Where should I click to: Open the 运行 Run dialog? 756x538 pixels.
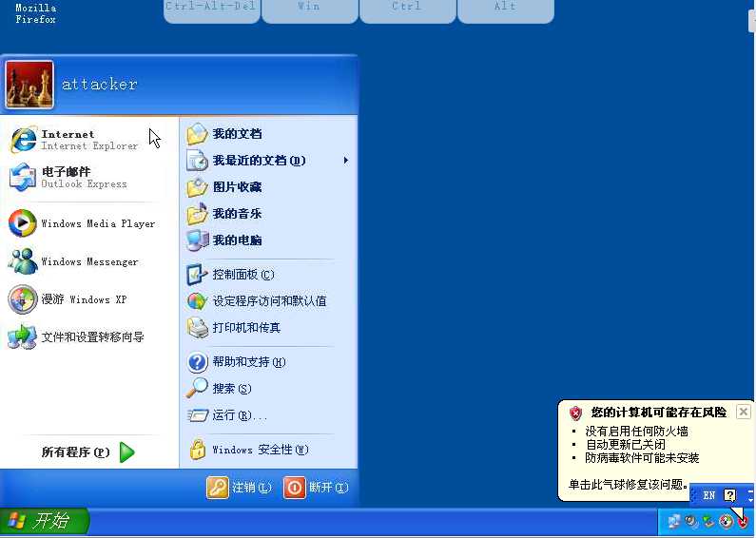[268, 414]
